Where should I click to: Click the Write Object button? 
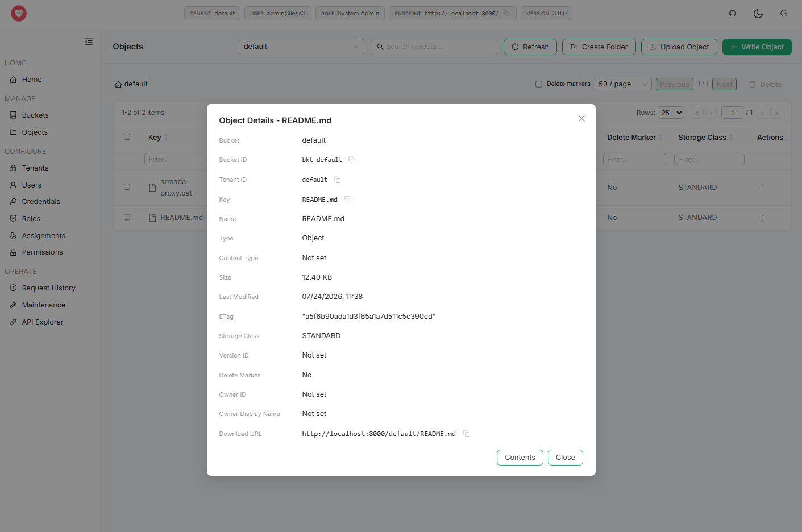click(x=757, y=47)
